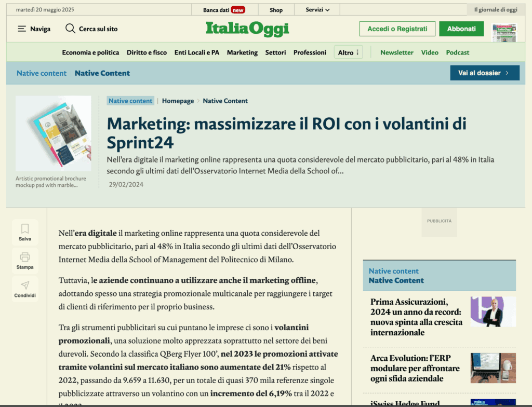Screen dimensions: 532x407
Task: Click the search magnifier icon
Action: [70, 29]
